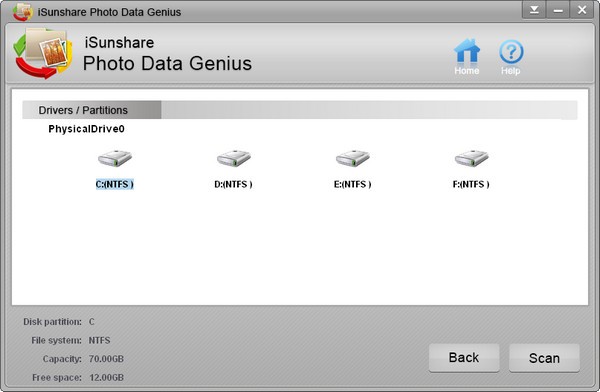Click the C:(NTFS) partition label
Viewport: 600px width, 392px height.
click(x=115, y=184)
